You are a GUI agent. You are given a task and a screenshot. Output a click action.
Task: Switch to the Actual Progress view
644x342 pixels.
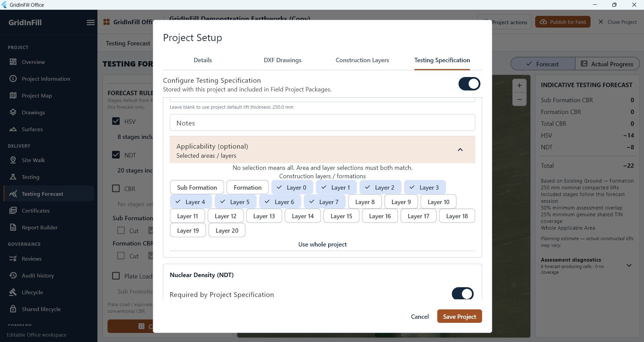(x=607, y=64)
